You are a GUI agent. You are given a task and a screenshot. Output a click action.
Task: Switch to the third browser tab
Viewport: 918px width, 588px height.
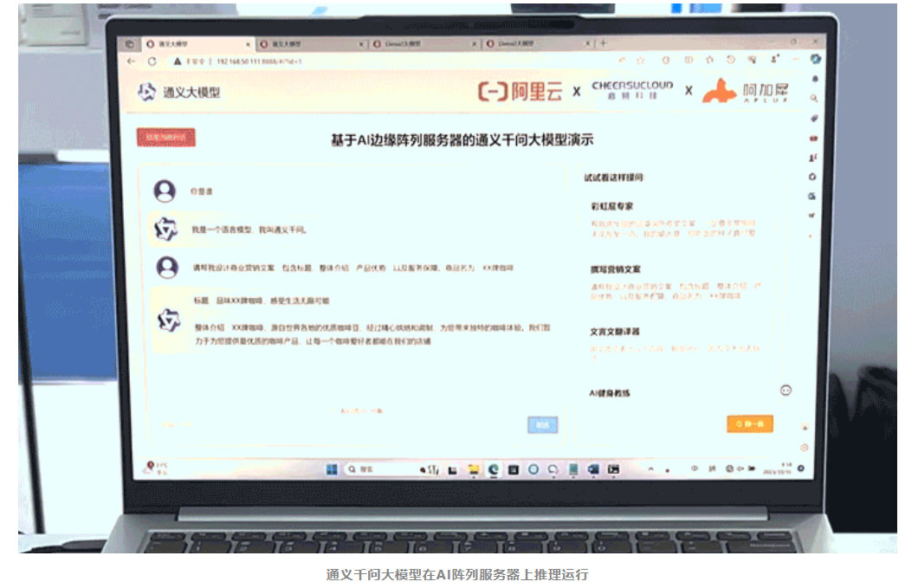pyautogui.click(x=425, y=44)
